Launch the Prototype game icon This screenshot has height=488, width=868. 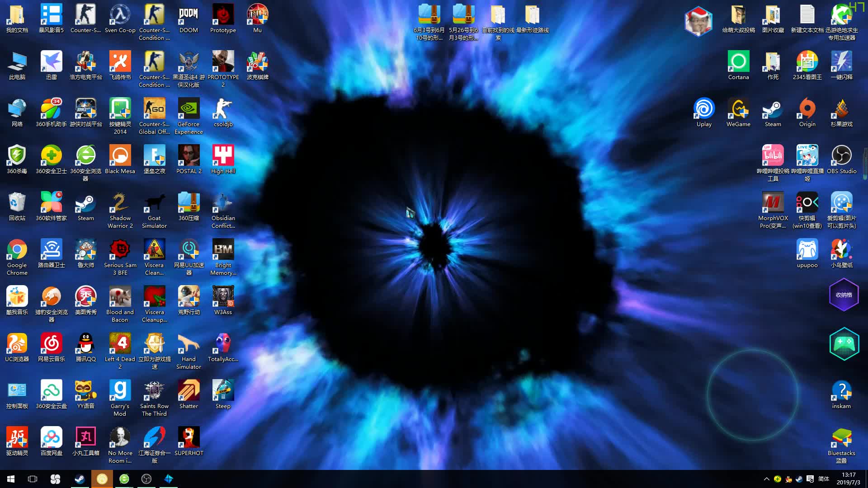click(x=223, y=19)
